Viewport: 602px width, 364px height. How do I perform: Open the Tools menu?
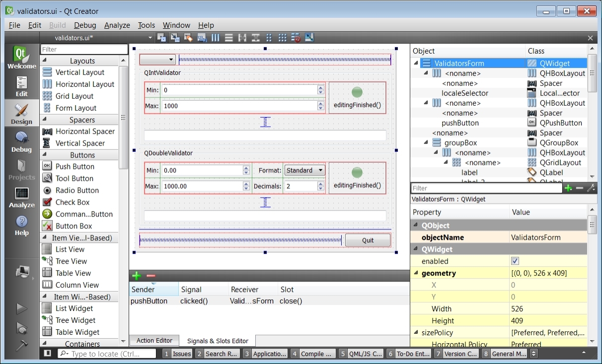click(x=146, y=25)
